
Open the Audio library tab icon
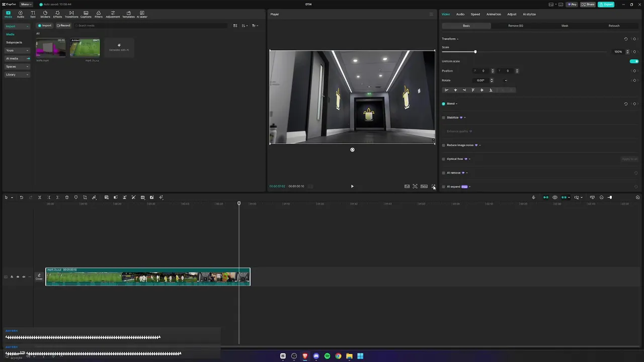pyautogui.click(x=21, y=14)
